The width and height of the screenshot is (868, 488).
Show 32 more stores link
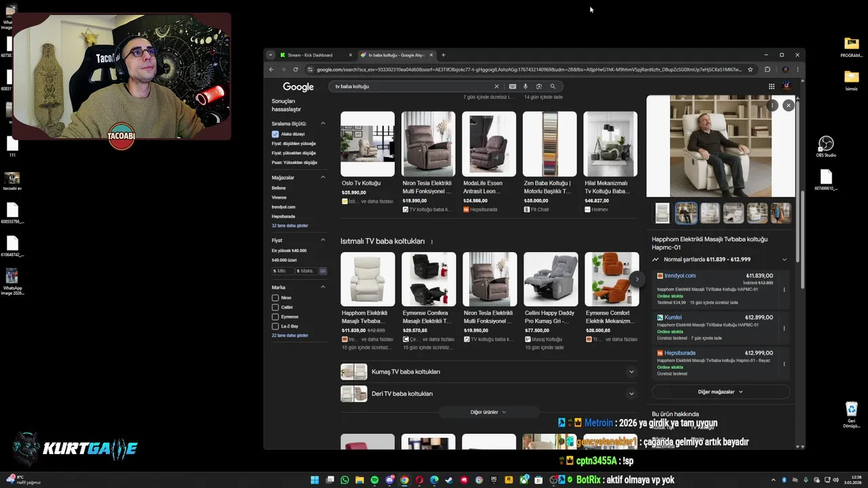point(290,226)
